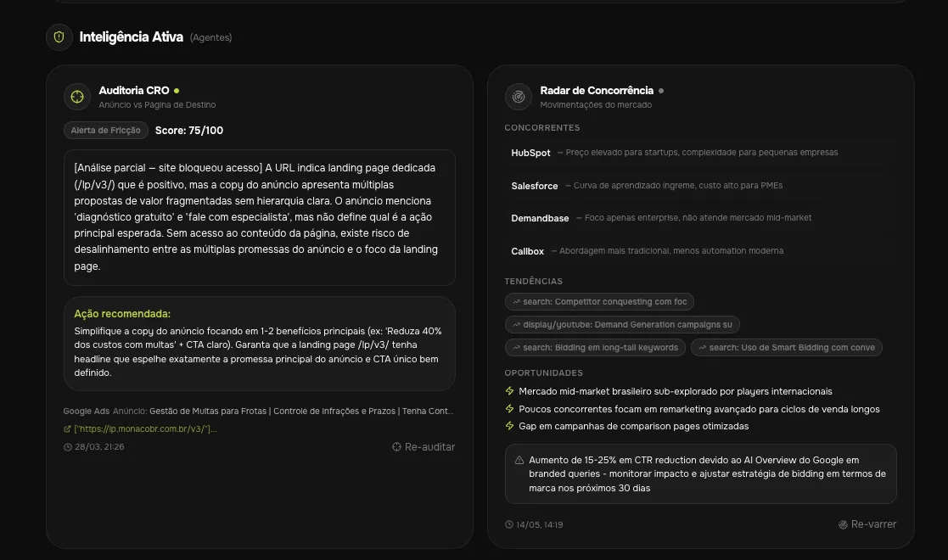Image resolution: width=948 pixels, height=560 pixels.
Task: Click the green status dot next to Auditoria CRO
Action: coord(177,91)
